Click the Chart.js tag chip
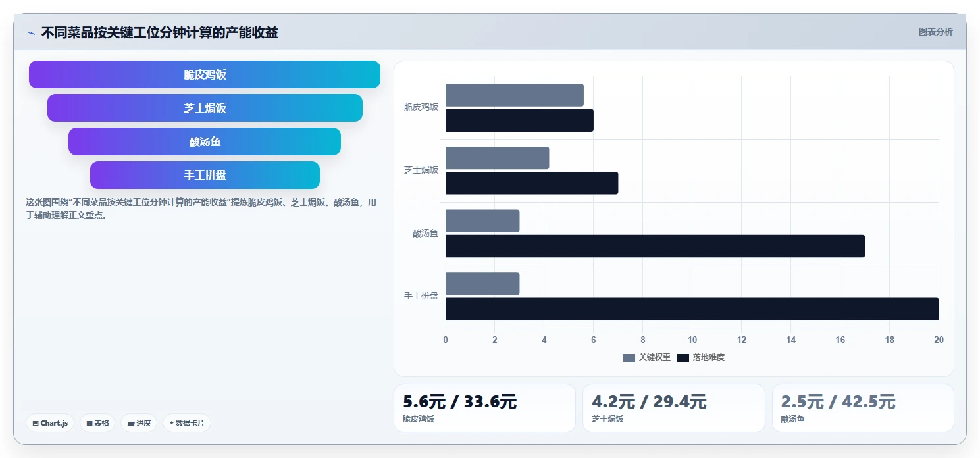980x458 pixels. [x=50, y=423]
